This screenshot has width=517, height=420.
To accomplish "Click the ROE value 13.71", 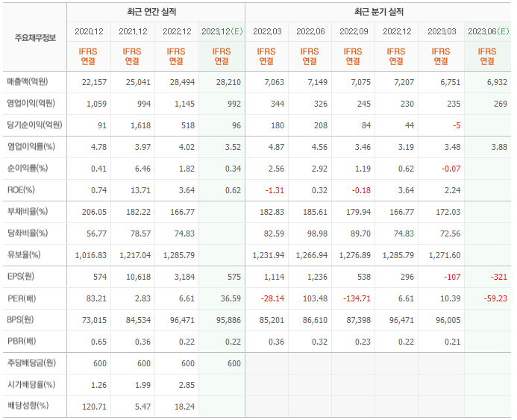I will [x=140, y=190].
